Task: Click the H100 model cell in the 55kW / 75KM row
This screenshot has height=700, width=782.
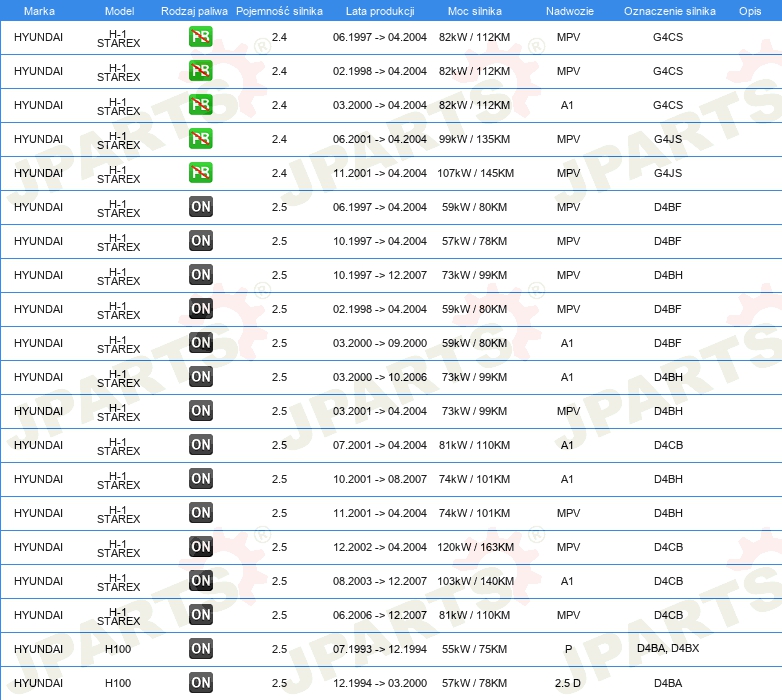Action: 118,649
